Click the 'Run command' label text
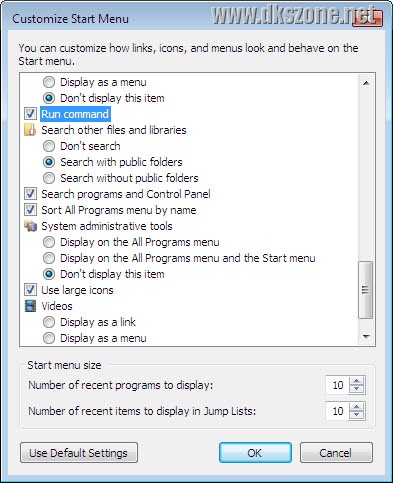Screen dimensions: 393x483 tap(75, 114)
